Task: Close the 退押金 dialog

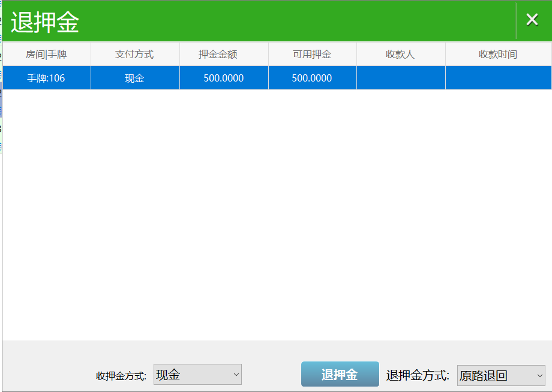Action: (x=532, y=19)
